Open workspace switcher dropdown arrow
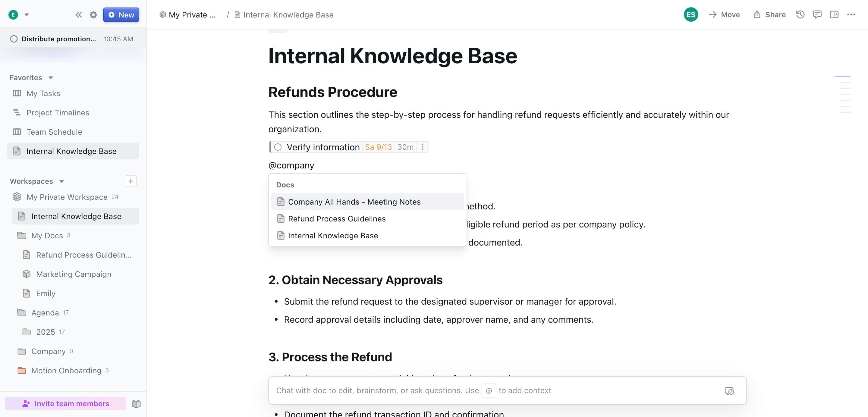Viewport: 868px width, 417px height. click(x=27, y=14)
